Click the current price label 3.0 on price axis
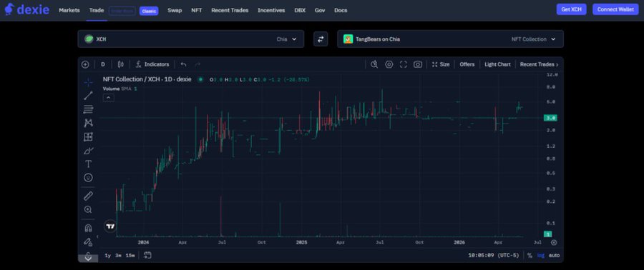644x270 pixels. (550, 118)
